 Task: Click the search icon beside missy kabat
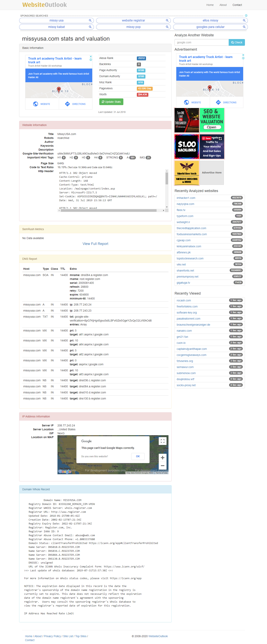90,27
